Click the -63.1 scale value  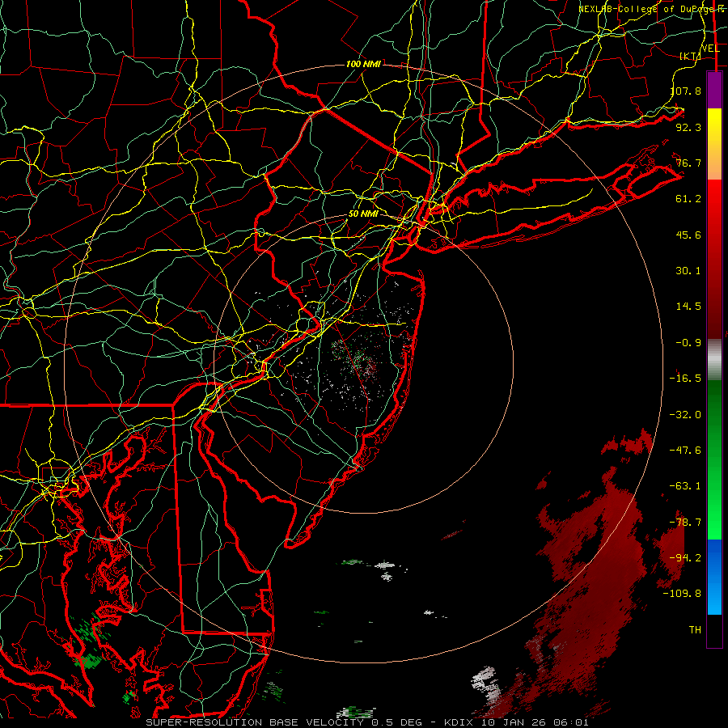pos(685,486)
